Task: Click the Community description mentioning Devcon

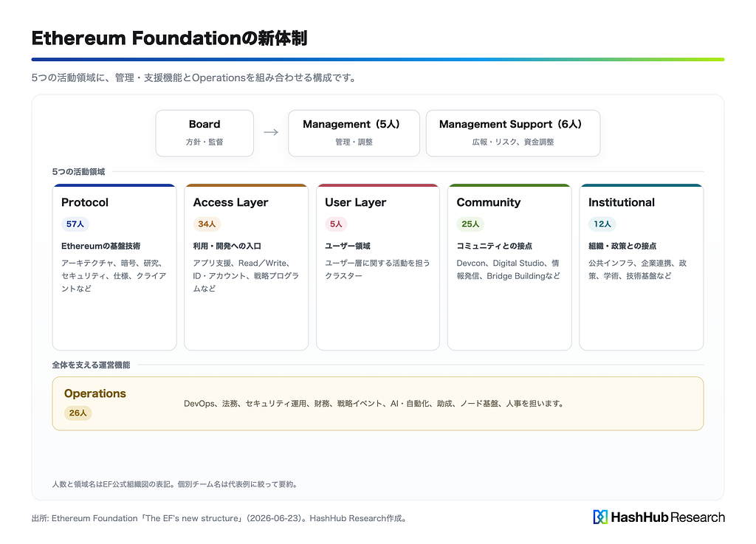Action: (509, 269)
